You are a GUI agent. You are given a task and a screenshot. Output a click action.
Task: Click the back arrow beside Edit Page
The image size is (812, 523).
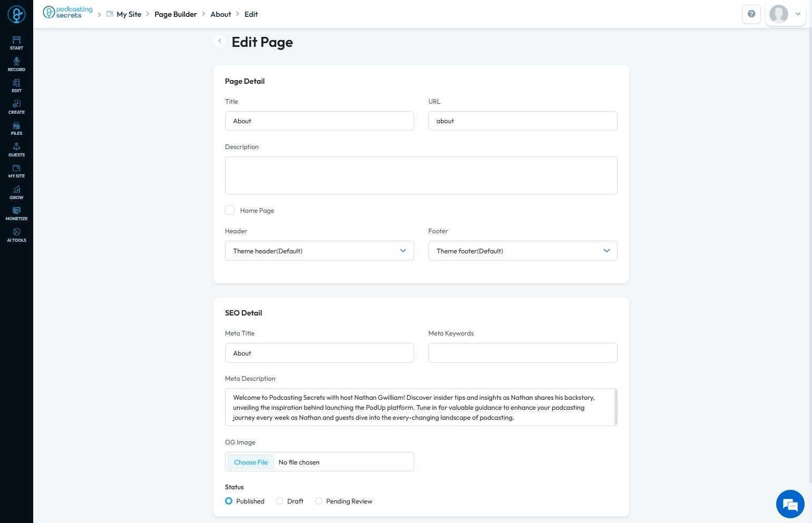click(x=219, y=41)
